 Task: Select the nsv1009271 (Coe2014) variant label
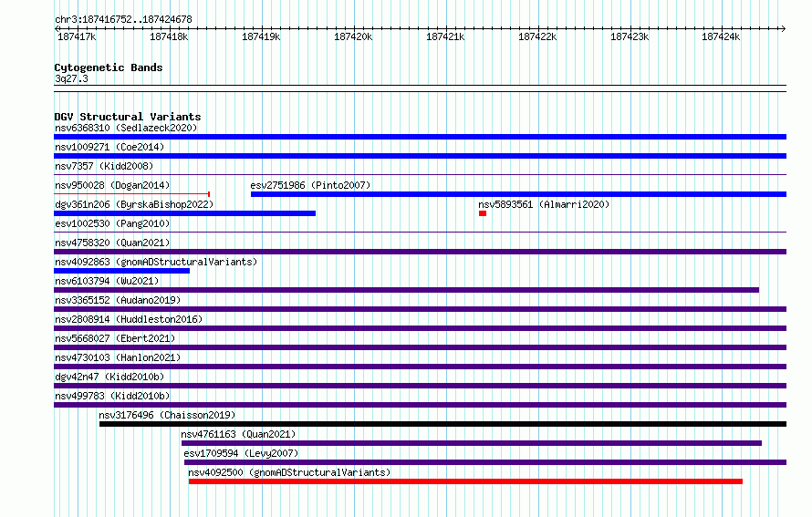coord(109,147)
